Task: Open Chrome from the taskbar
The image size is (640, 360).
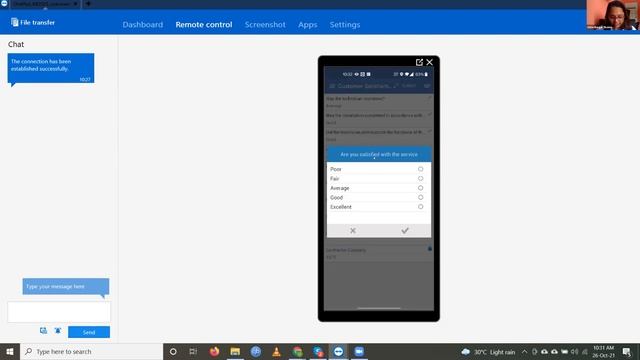Action: point(297,351)
